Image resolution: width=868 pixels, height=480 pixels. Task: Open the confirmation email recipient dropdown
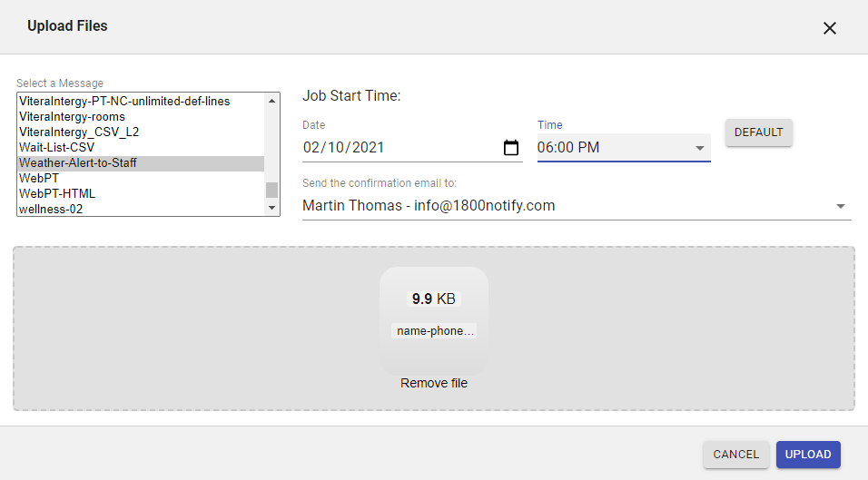tap(839, 206)
